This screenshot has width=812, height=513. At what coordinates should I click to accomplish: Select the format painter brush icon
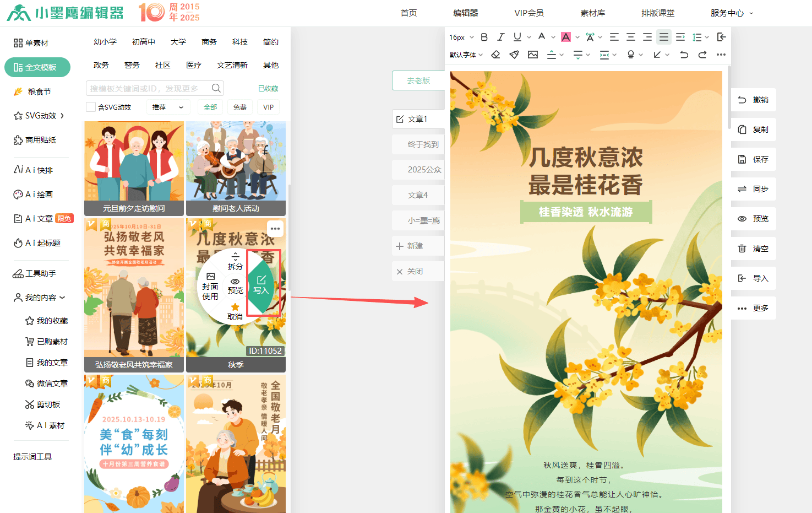[514, 55]
